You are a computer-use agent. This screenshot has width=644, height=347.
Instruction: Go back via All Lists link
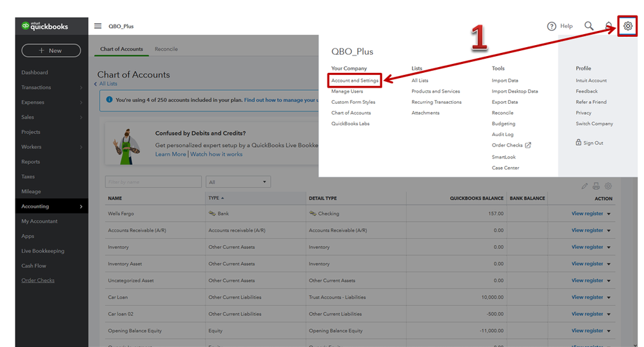coord(108,83)
